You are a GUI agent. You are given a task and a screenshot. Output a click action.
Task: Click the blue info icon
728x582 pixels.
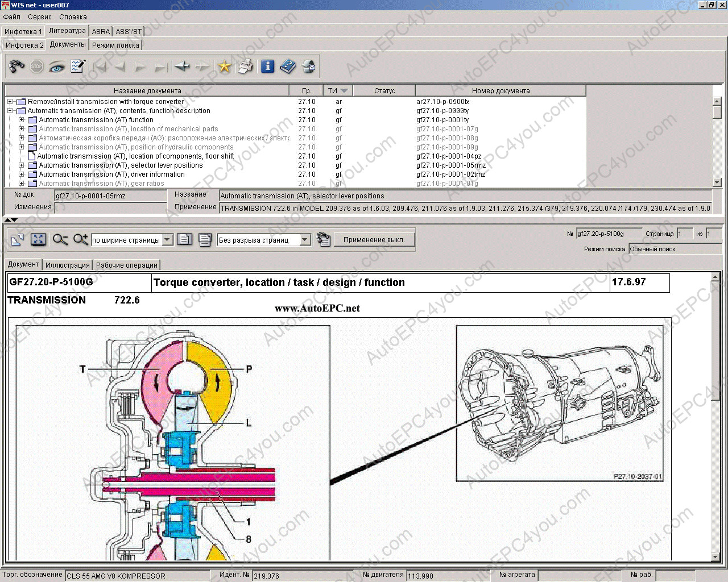click(x=267, y=66)
